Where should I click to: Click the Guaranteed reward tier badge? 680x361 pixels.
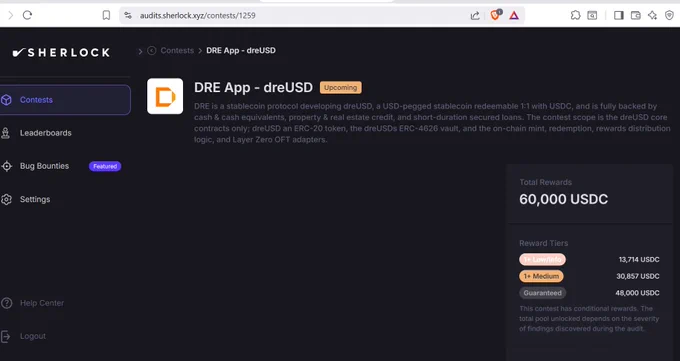(x=543, y=293)
